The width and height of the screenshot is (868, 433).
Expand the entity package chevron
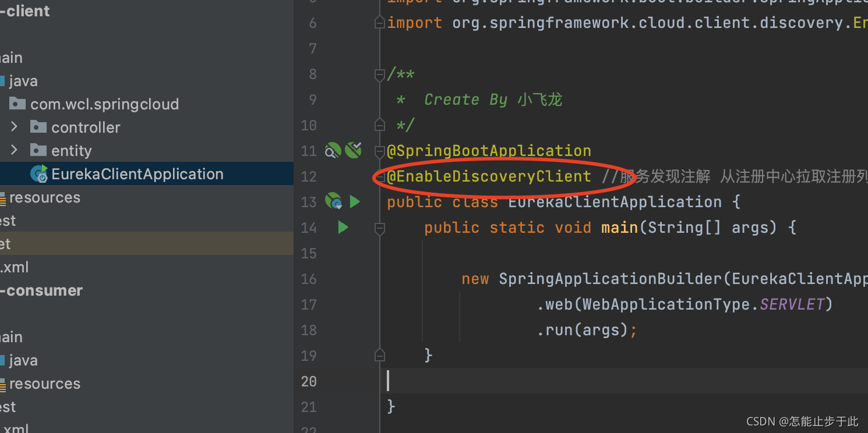pos(15,150)
